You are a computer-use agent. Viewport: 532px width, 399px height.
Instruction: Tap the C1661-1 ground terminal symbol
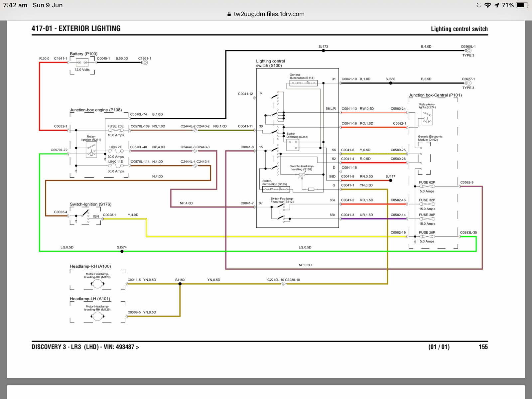click(144, 62)
